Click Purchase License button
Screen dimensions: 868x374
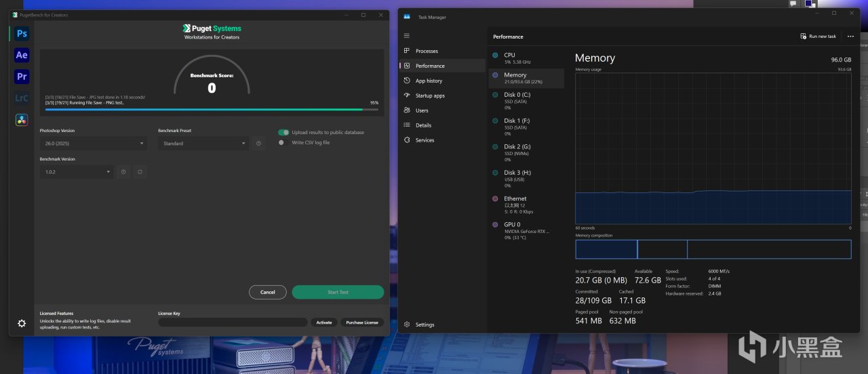coord(363,323)
